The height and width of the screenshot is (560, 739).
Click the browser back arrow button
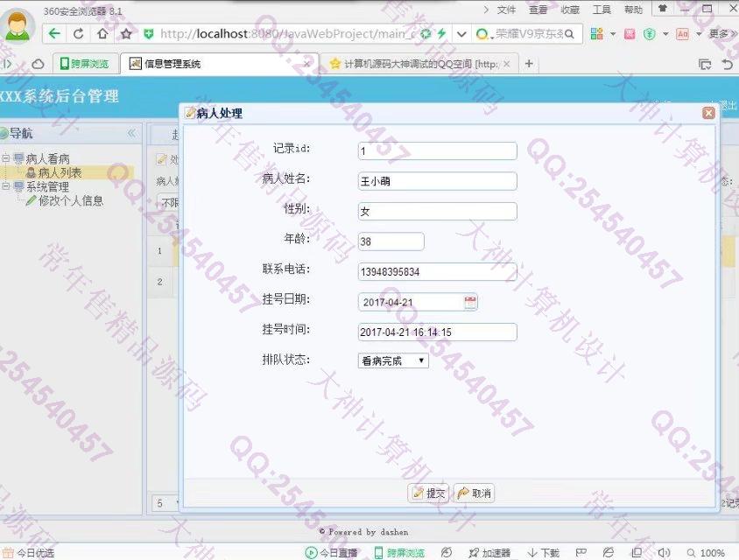click(55, 34)
